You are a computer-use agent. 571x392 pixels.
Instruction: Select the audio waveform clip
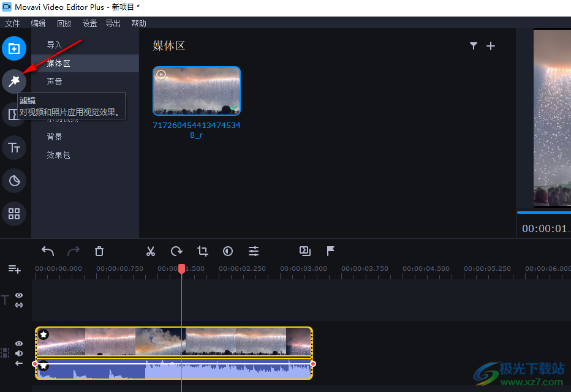[x=174, y=369]
